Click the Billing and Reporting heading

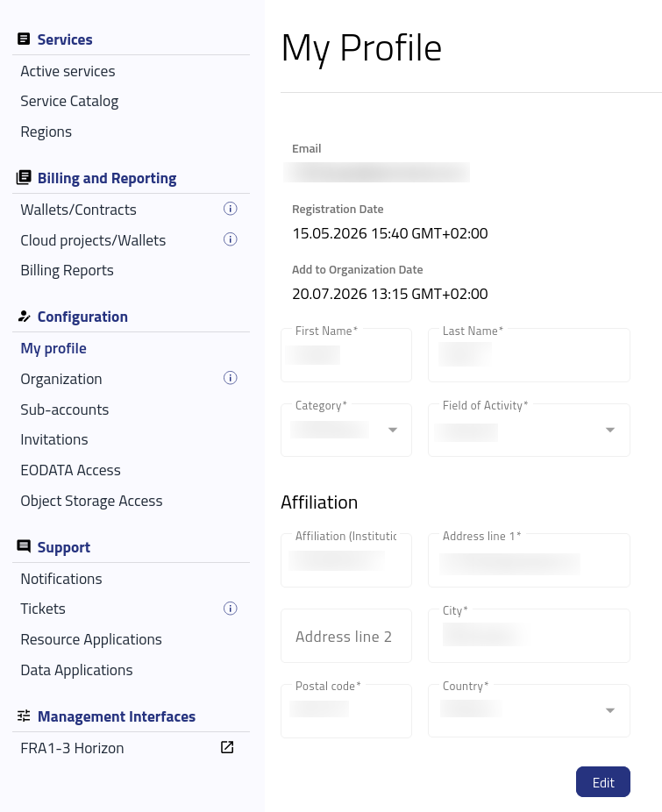[x=107, y=179]
